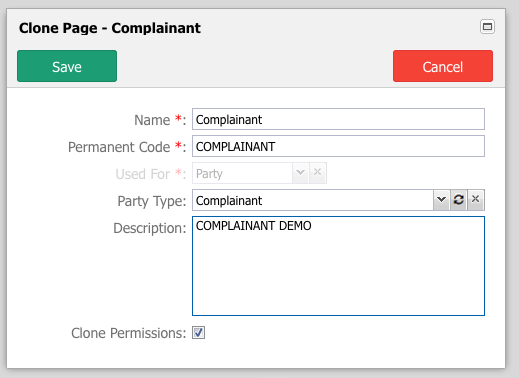Clear the Party Type selection
The height and width of the screenshot is (378, 519).
(x=476, y=200)
